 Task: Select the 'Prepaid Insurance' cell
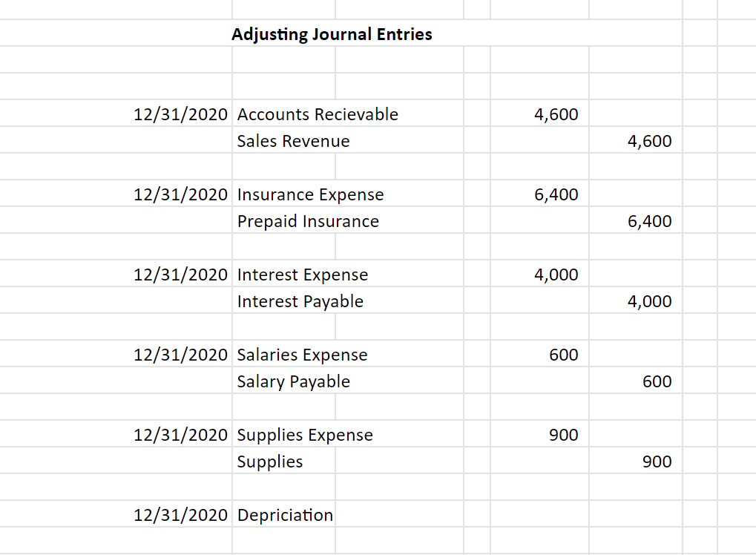(308, 221)
